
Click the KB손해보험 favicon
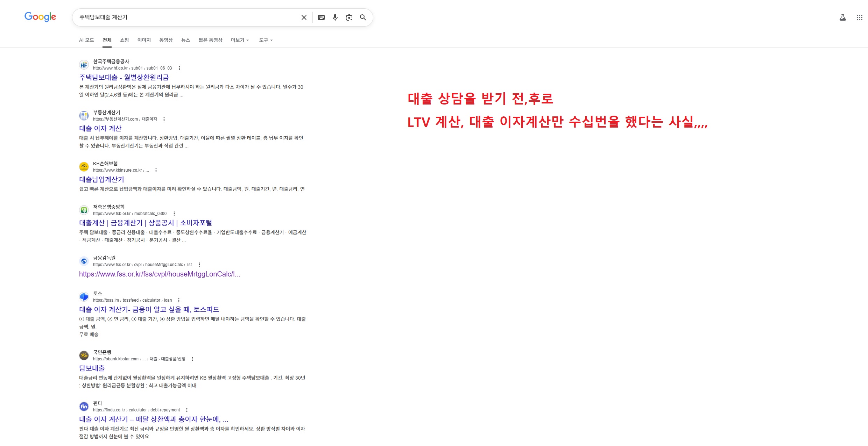(x=84, y=167)
